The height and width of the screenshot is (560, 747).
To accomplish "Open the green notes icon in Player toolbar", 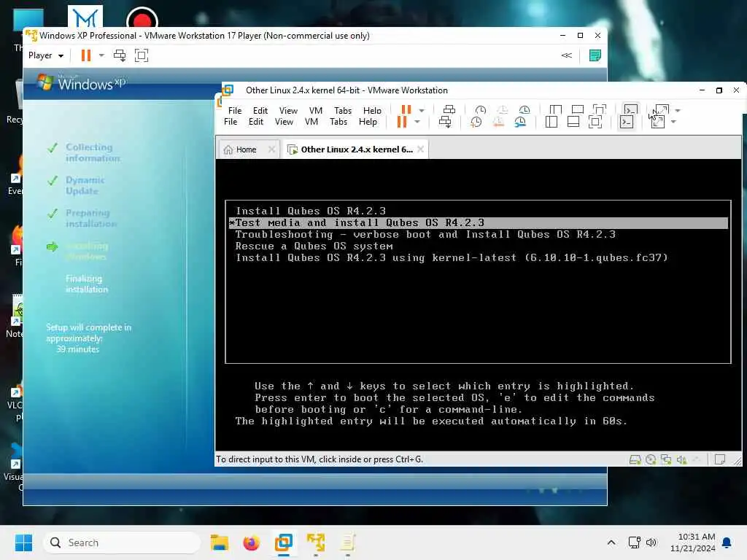I will (595, 55).
